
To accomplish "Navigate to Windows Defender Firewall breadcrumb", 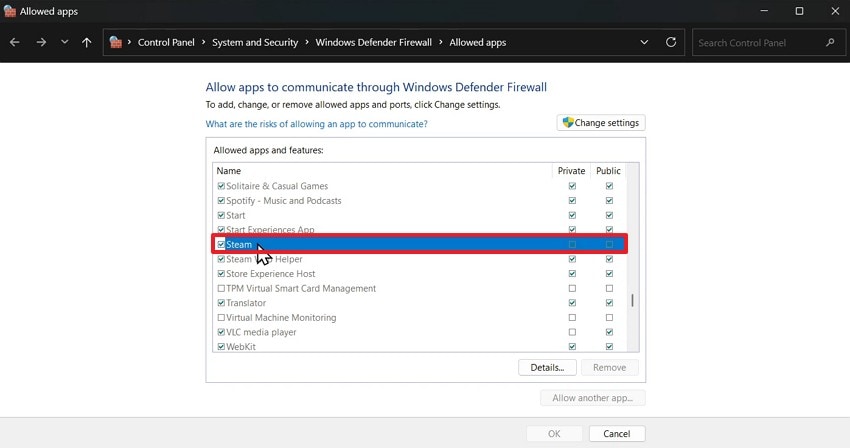I will (x=373, y=43).
